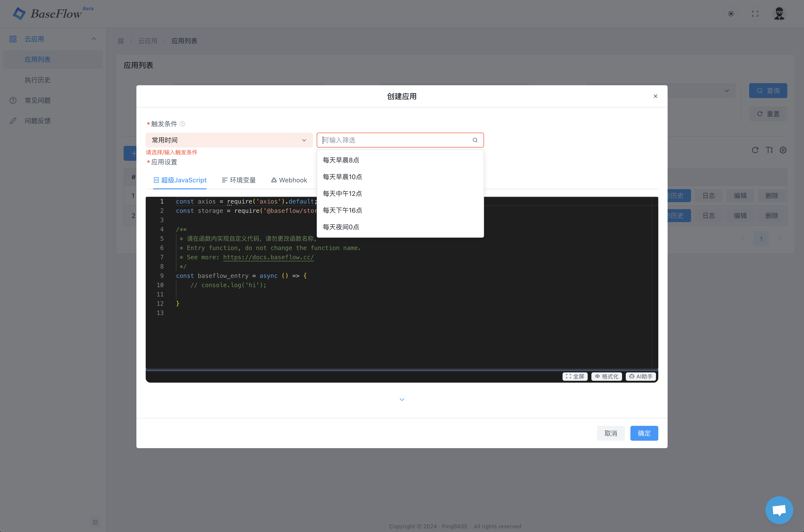The height and width of the screenshot is (532, 804).
Task: Click the BaseFlow logo icon
Action: coord(19,13)
